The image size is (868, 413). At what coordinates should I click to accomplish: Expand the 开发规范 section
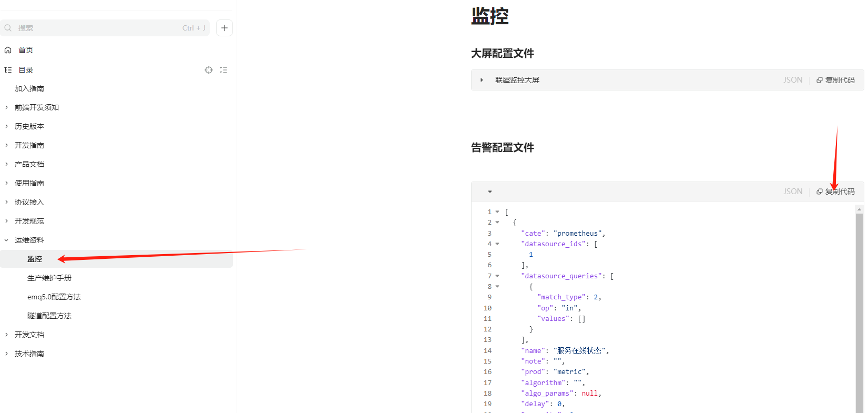(6, 221)
